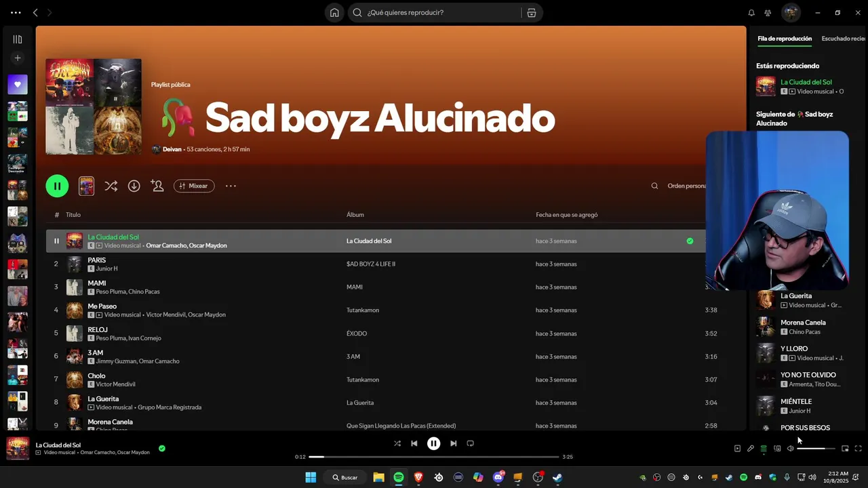Toggle shuffle in the bottom player
The width and height of the screenshot is (868, 488).
pyautogui.click(x=397, y=443)
